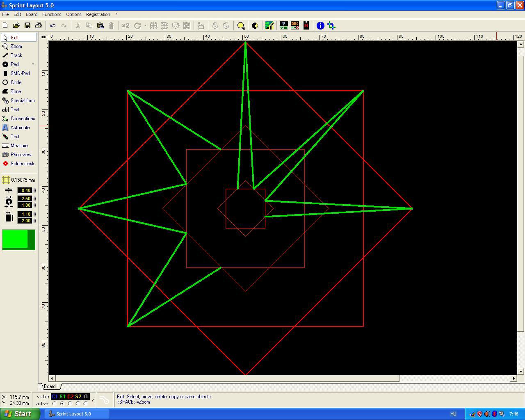Select the Text tool
The image size is (525, 420).
19,110
